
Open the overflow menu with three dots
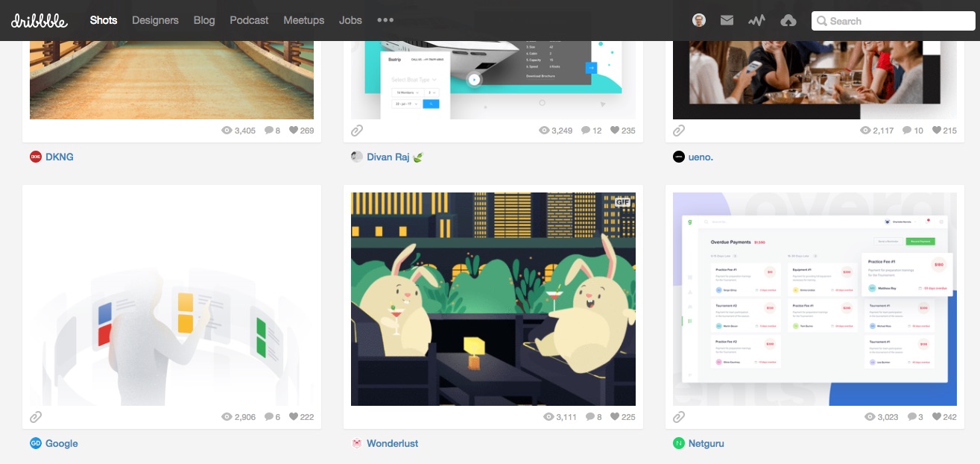[385, 20]
